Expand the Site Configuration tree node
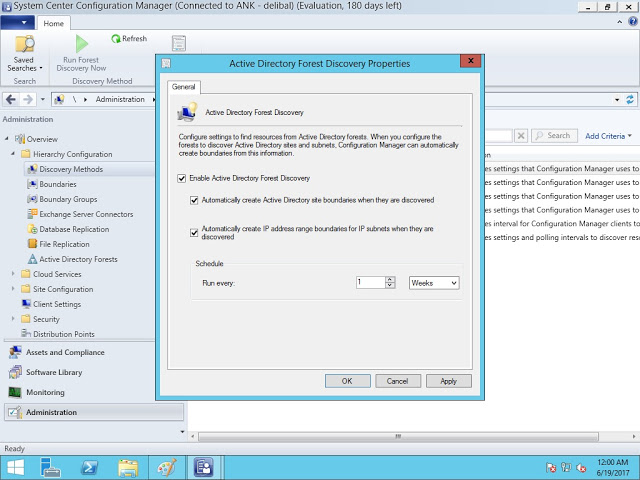Image resolution: width=640 pixels, height=480 pixels. 13,289
